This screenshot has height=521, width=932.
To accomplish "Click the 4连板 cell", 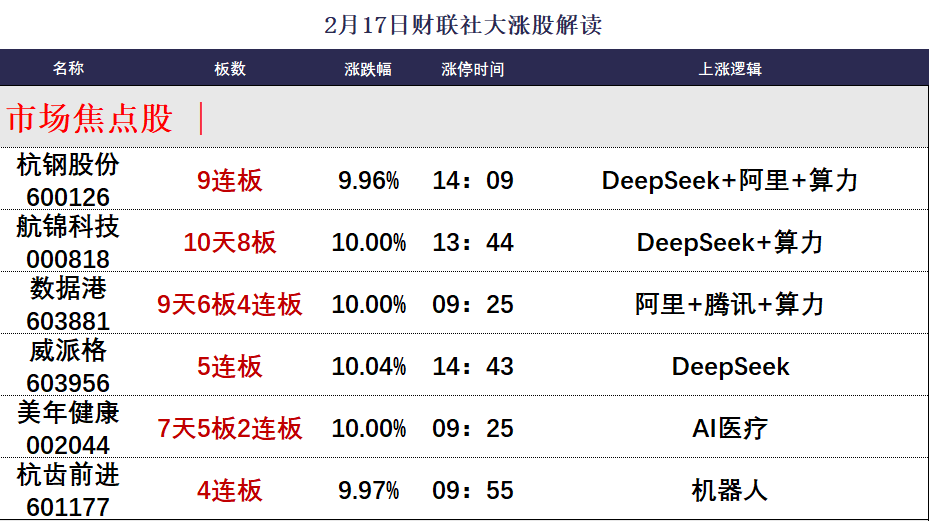I will coord(230,491).
